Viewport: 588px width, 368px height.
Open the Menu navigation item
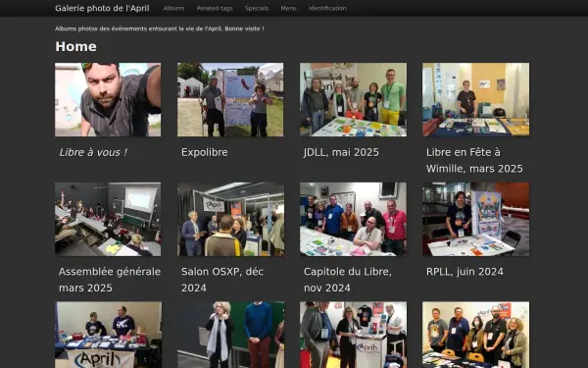[288, 8]
